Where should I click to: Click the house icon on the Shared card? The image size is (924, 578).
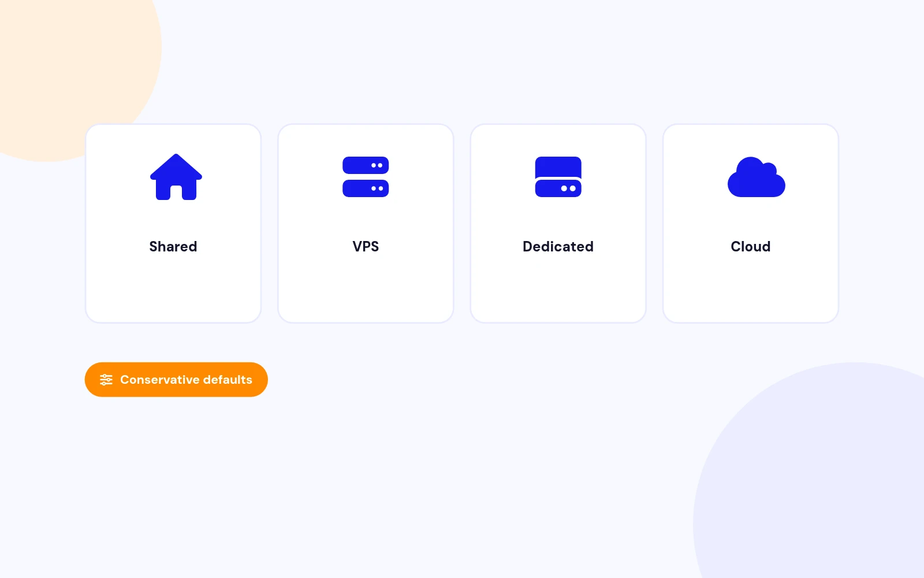176,177
